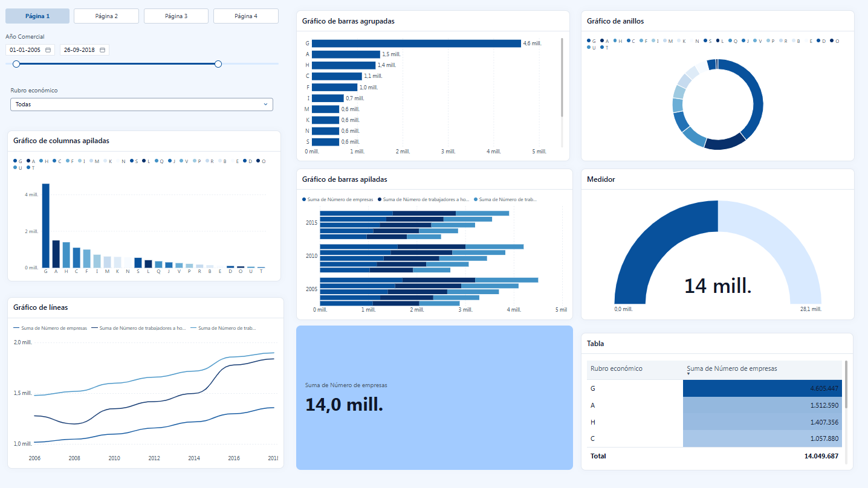868x488 pixels.
Task: Select the Página 4 tab
Action: 246,16
